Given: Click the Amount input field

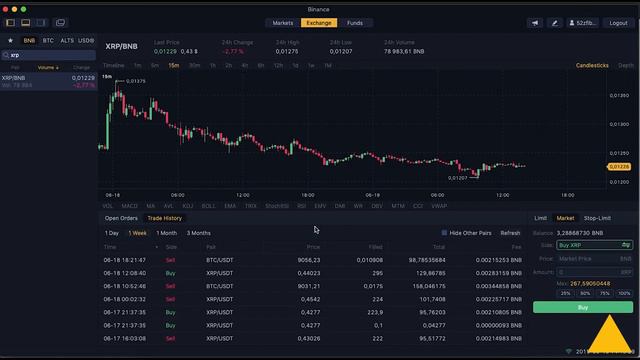Looking at the screenshot, I should [595, 272].
